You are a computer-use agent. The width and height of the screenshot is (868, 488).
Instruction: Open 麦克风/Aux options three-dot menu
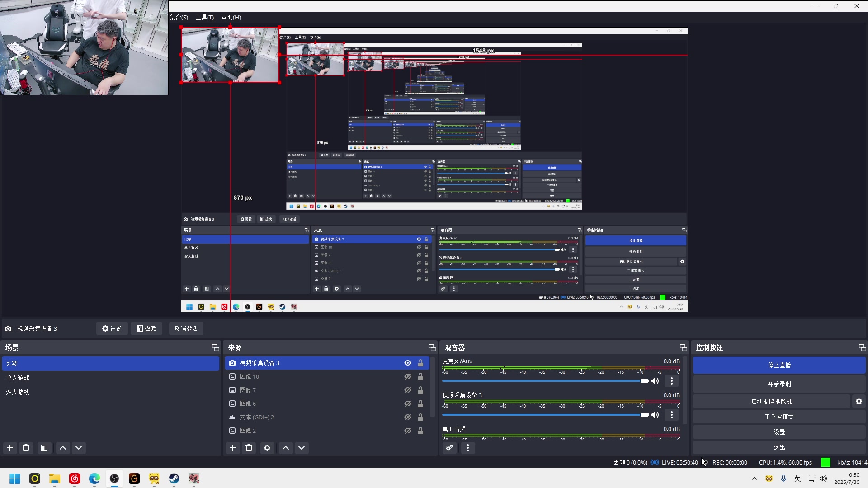(672, 381)
